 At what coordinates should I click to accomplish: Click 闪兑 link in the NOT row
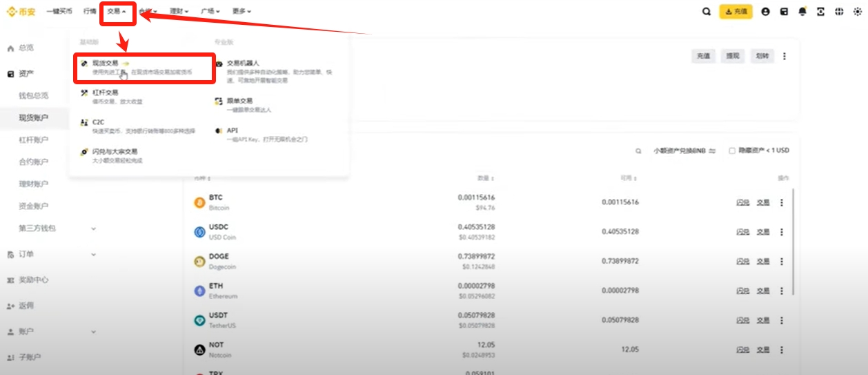(742, 350)
